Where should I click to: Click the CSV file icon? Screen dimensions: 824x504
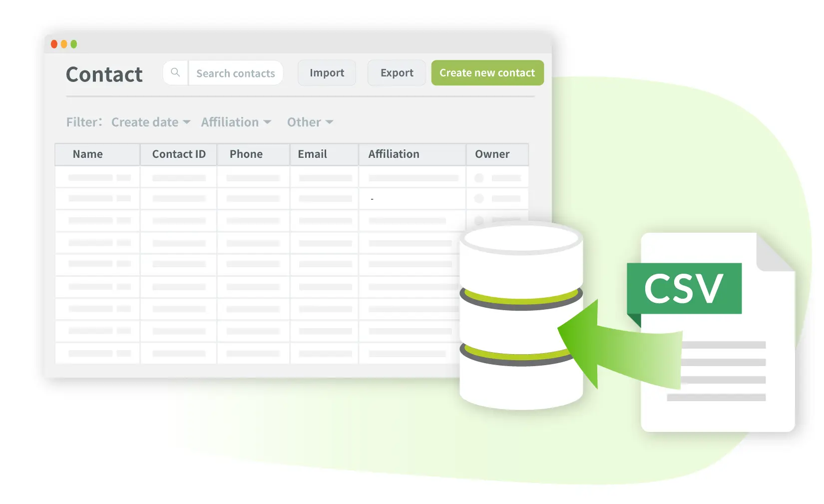pyautogui.click(x=717, y=332)
